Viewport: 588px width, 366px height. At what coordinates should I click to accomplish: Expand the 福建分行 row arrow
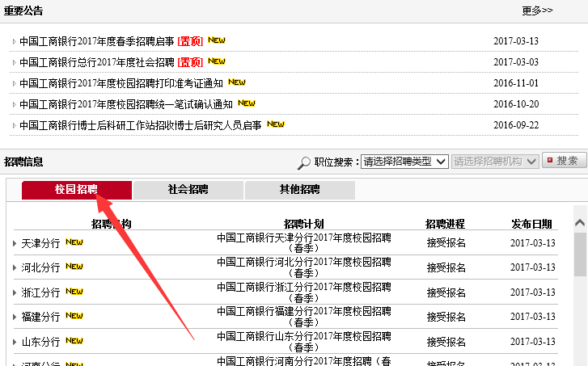15,317
